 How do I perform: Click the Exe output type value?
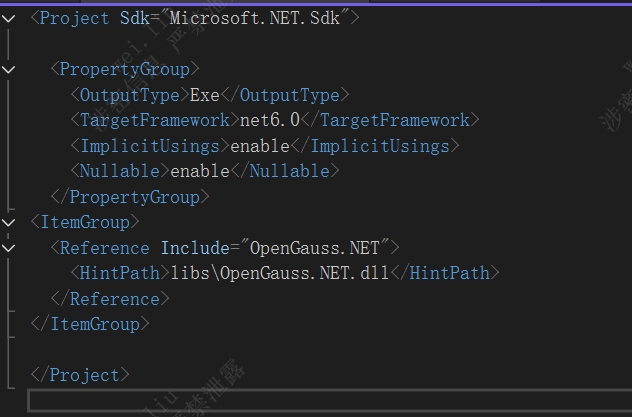pyautogui.click(x=205, y=95)
